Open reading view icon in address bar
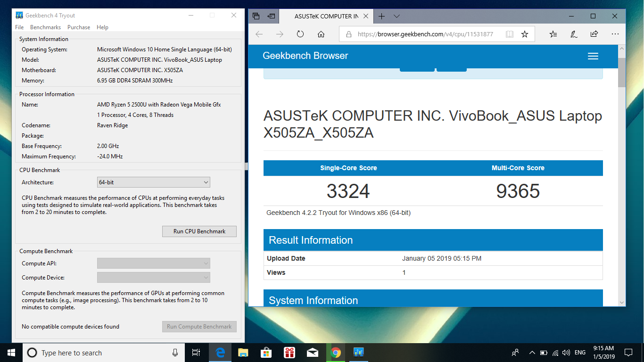Image resolution: width=644 pixels, height=362 pixels. 509,34
